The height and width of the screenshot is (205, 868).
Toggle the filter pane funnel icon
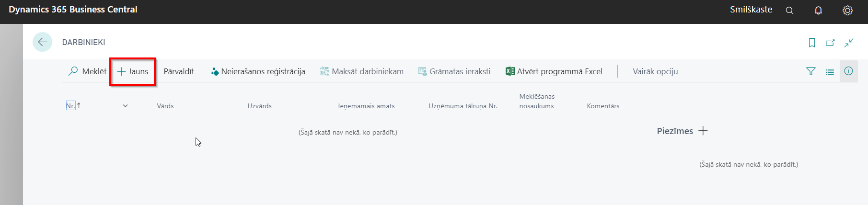pyautogui.click(x=811, y=71)
